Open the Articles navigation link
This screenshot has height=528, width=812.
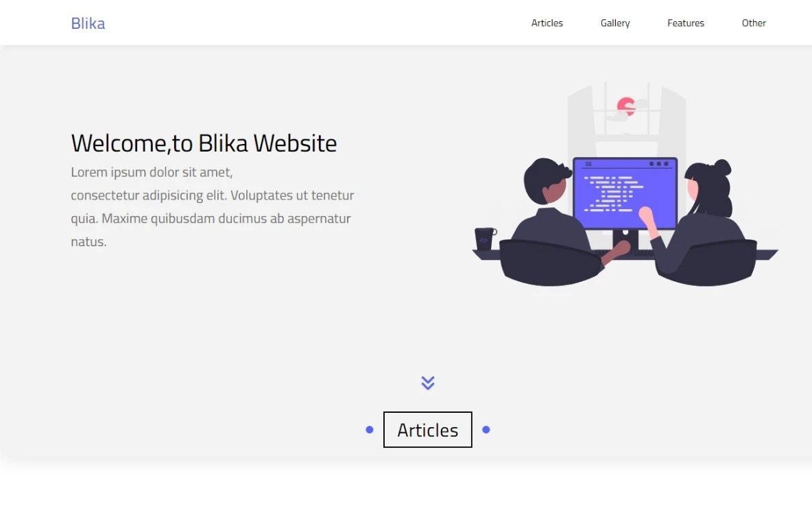547,23
